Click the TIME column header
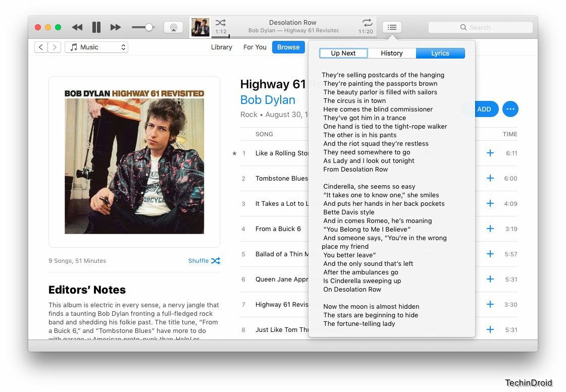566x392 pixels. [x=510, y=134]
